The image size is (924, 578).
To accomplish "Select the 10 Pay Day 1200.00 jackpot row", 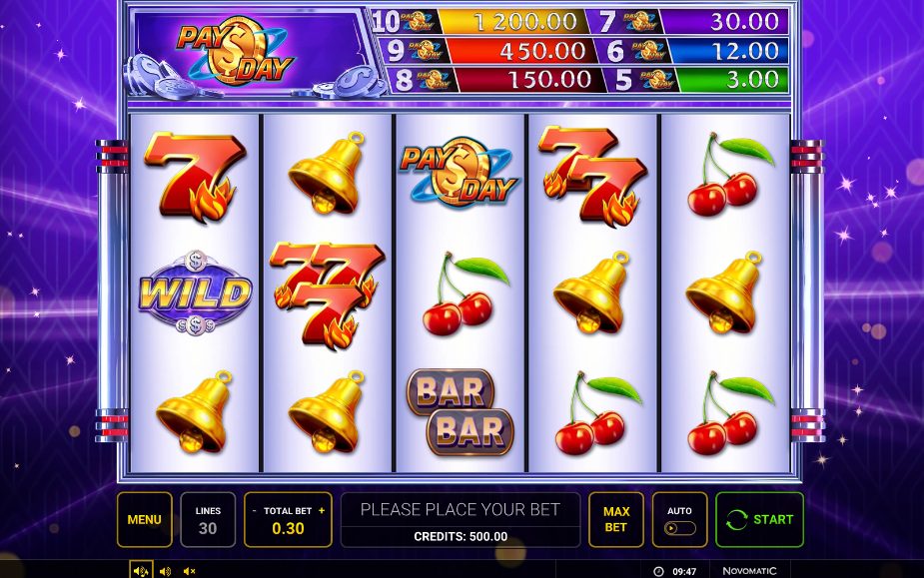I will tap(478, 22).
